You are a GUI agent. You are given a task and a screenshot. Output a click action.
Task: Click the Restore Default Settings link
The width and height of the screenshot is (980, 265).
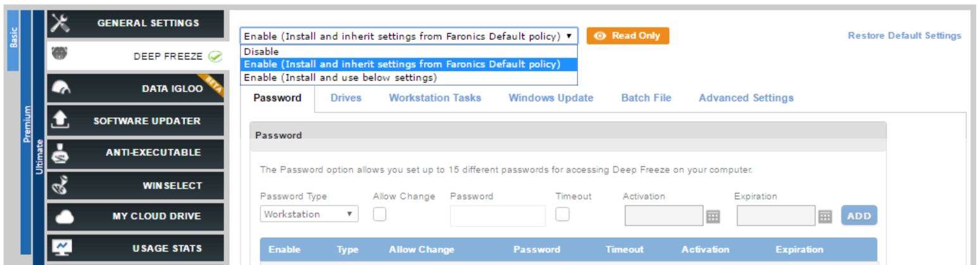pyautogui.click(x=904, y=36)
